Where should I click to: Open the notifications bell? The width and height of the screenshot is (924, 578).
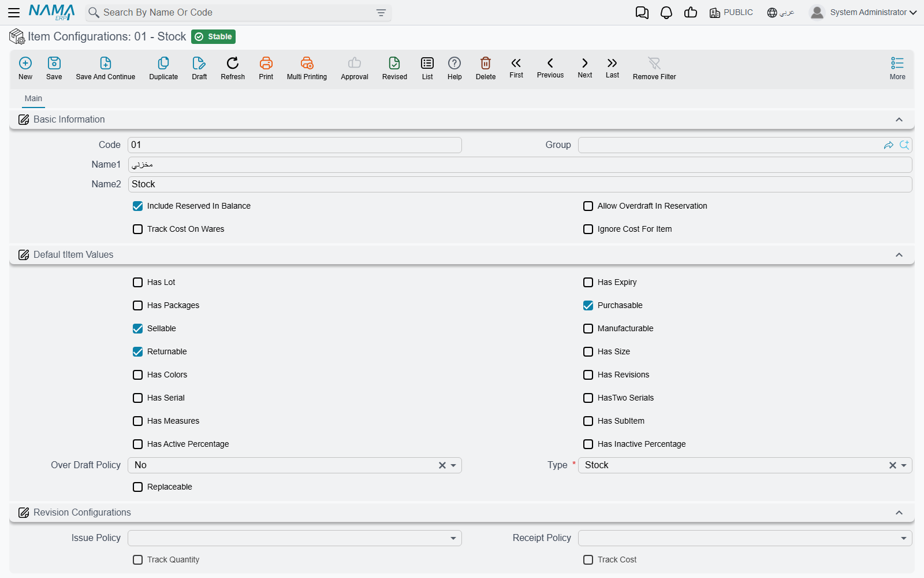666,13
